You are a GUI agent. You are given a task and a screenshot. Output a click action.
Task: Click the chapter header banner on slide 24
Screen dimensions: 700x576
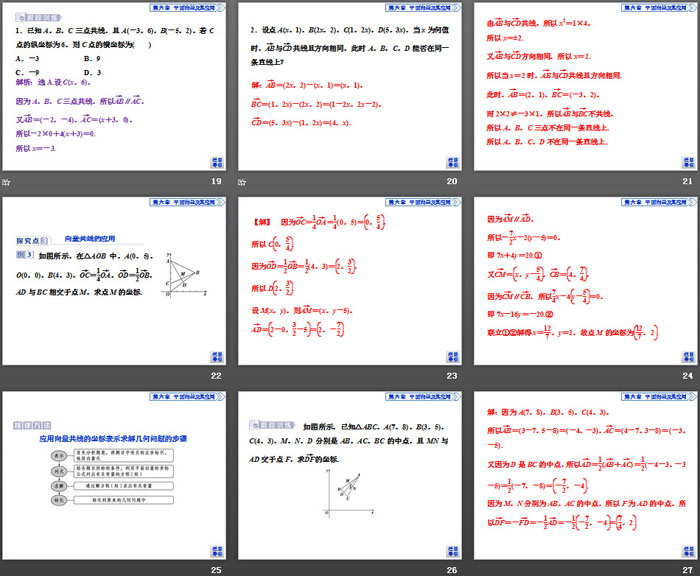[x=658, y=202]
